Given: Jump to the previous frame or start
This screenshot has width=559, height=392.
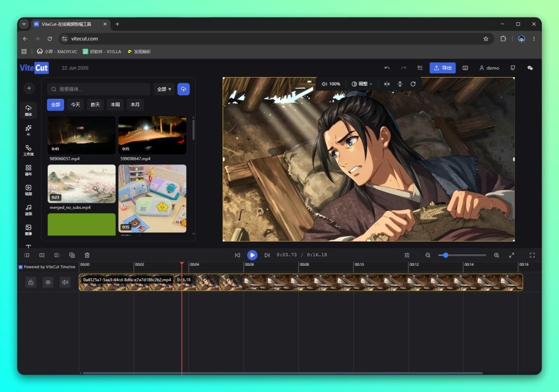Looking at the screenshot, I should (238, 255).
